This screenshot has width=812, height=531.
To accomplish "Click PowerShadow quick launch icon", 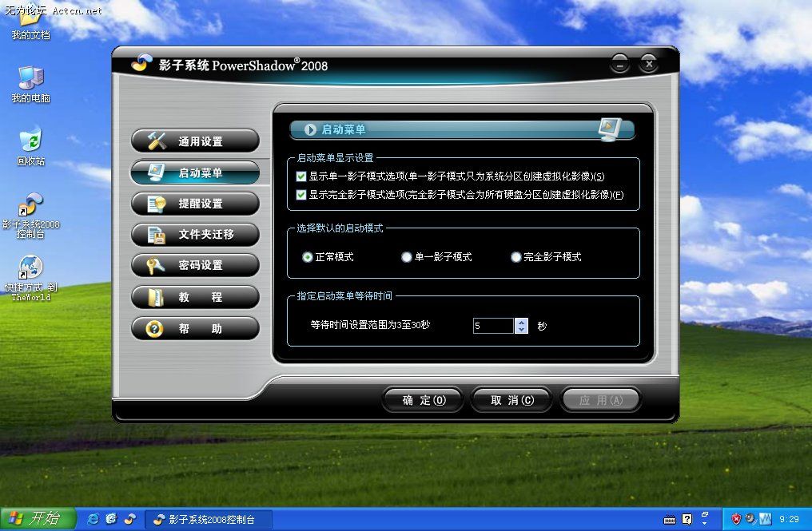I will click(129, 518).
